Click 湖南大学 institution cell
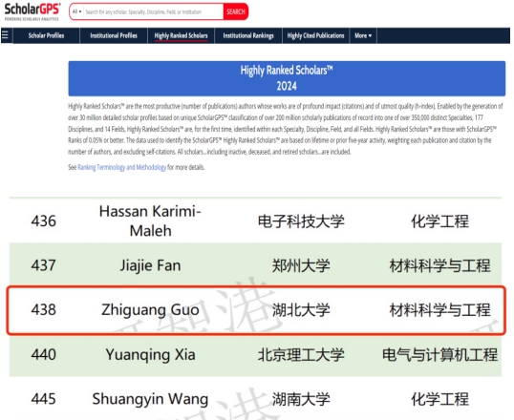Viewport: 514px width, 420px height. tap(301, 399)
